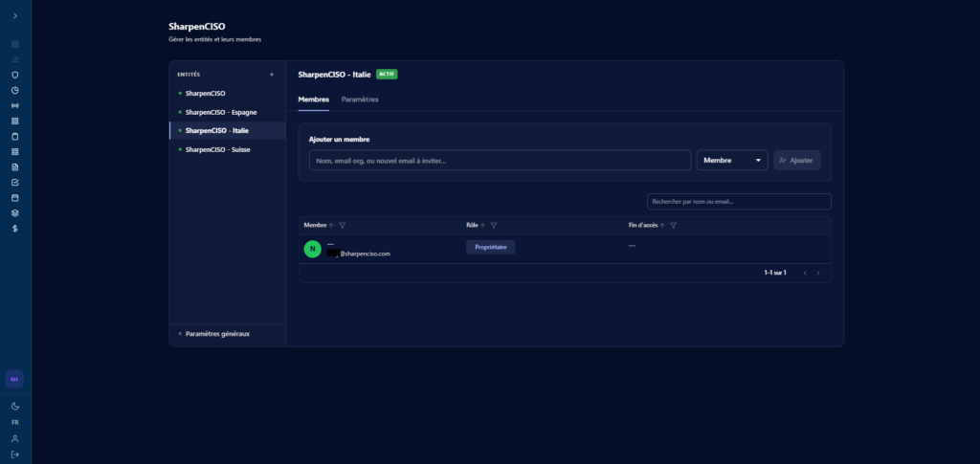The image size is (980, 464).
Task: Click the ACTIF status badge
Action: point(387,75)
